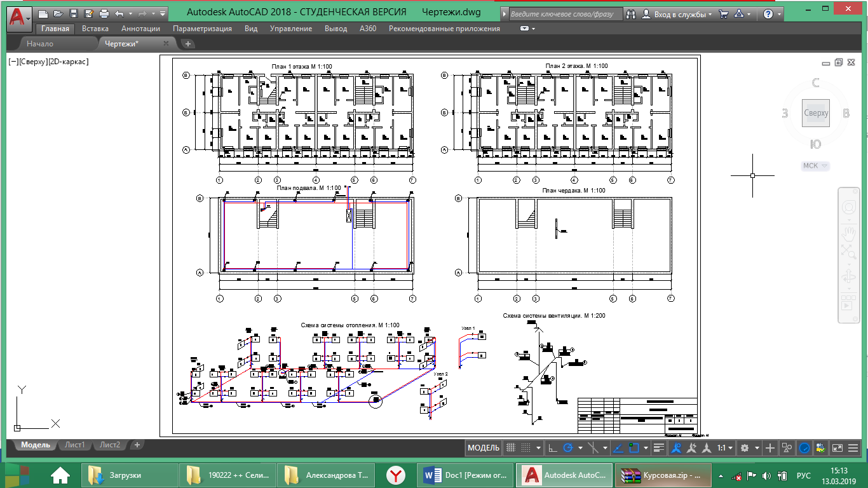868x488 pixels.
Task: Click in the keyword search input field
Action: [564, 13]
